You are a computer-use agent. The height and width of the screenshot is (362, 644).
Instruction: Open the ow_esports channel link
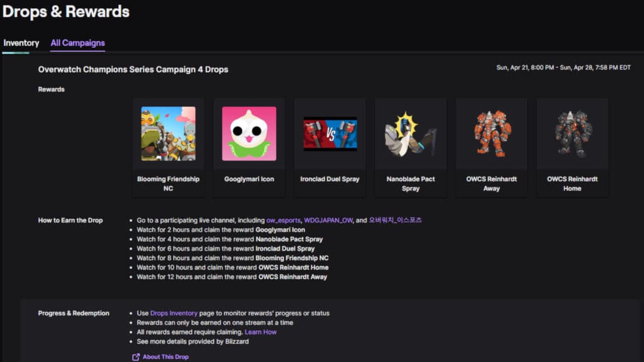(x=283, y=221)
